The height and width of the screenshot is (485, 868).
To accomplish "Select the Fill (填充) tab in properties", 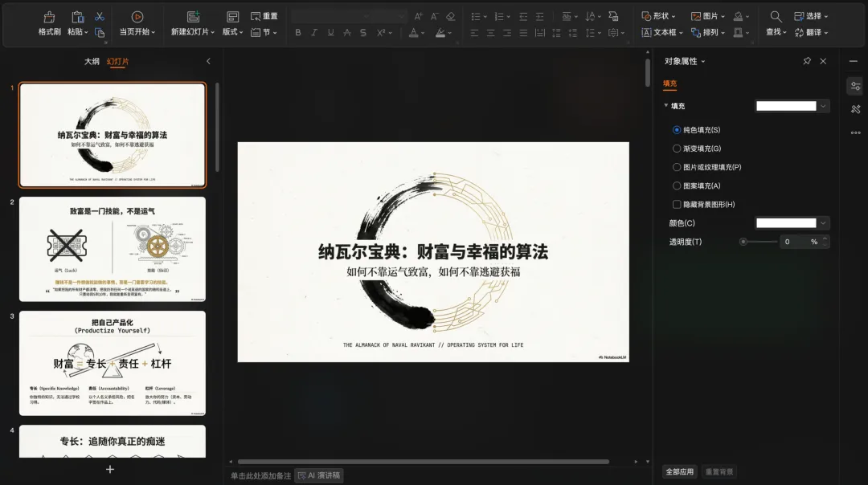I will point(669,84).
